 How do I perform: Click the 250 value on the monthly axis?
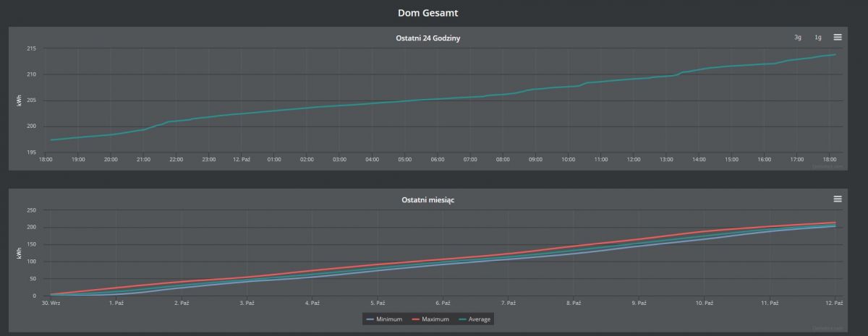click(32, 210)
